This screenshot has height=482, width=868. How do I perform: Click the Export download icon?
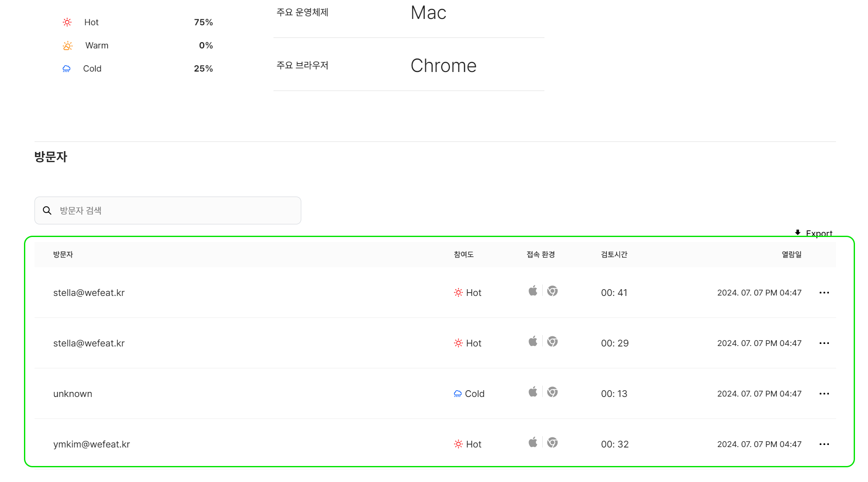(x=797, y=232)
